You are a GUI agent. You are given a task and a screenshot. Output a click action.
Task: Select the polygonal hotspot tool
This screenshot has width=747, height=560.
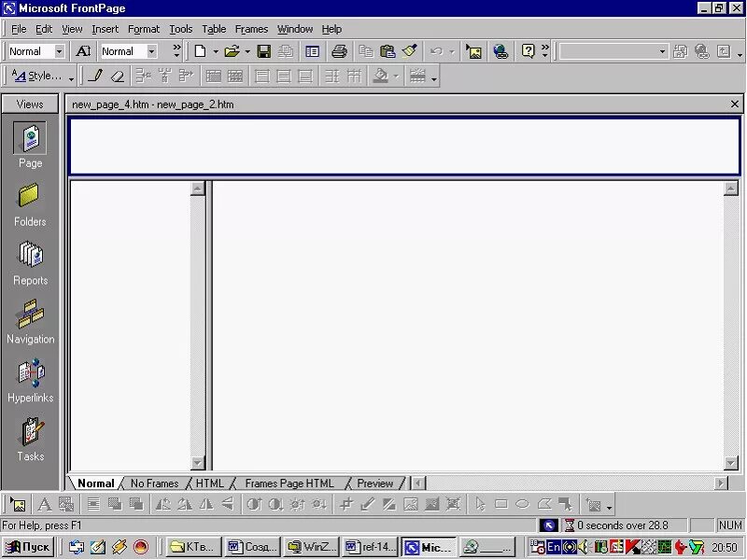544,504
